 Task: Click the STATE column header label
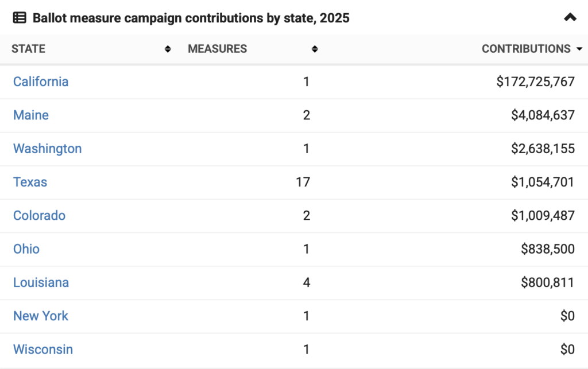[x=29, y=49]
